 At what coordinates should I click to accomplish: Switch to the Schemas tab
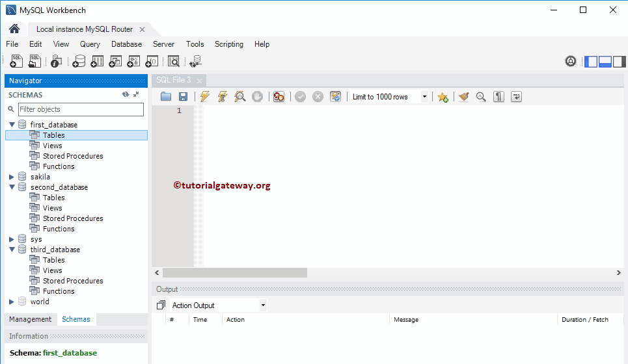tap(75, 319)
